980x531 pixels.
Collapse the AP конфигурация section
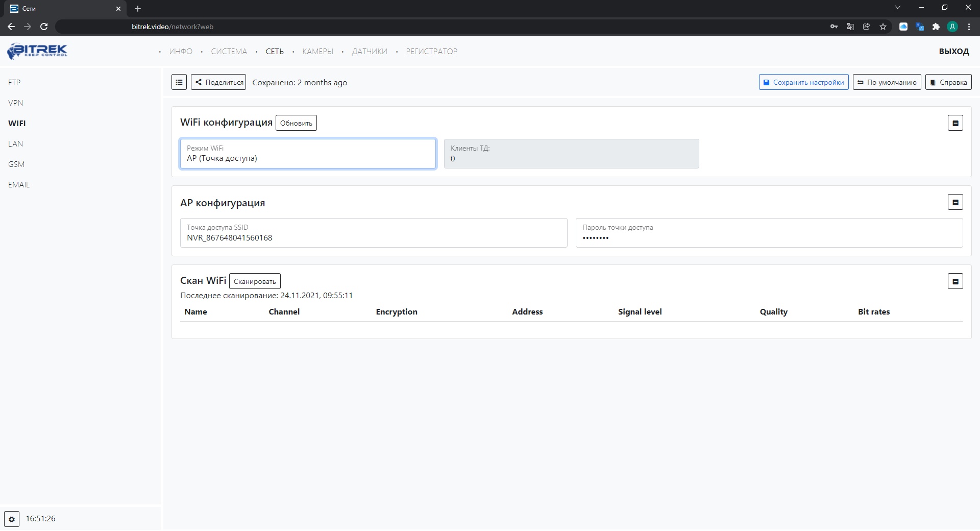tap(955, 202)
